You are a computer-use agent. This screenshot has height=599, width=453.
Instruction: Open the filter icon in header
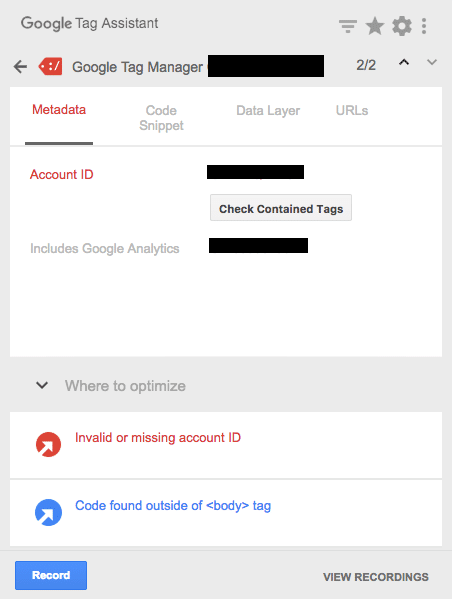348,26
